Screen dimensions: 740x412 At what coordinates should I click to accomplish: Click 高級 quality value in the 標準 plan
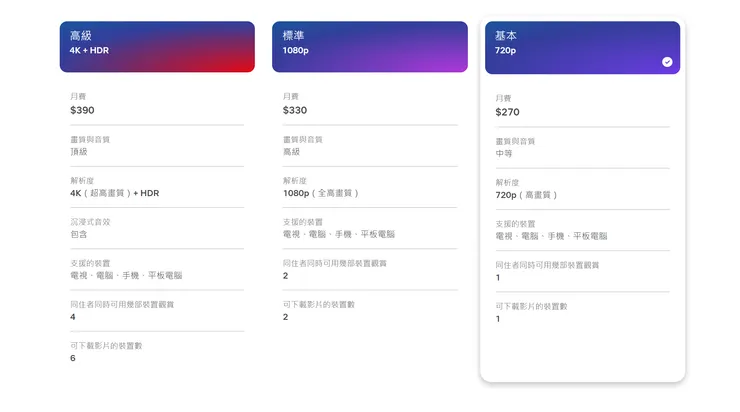point(292,152)
